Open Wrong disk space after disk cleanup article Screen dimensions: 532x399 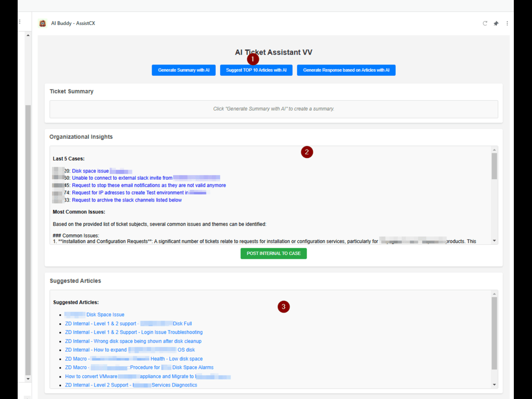133,341
